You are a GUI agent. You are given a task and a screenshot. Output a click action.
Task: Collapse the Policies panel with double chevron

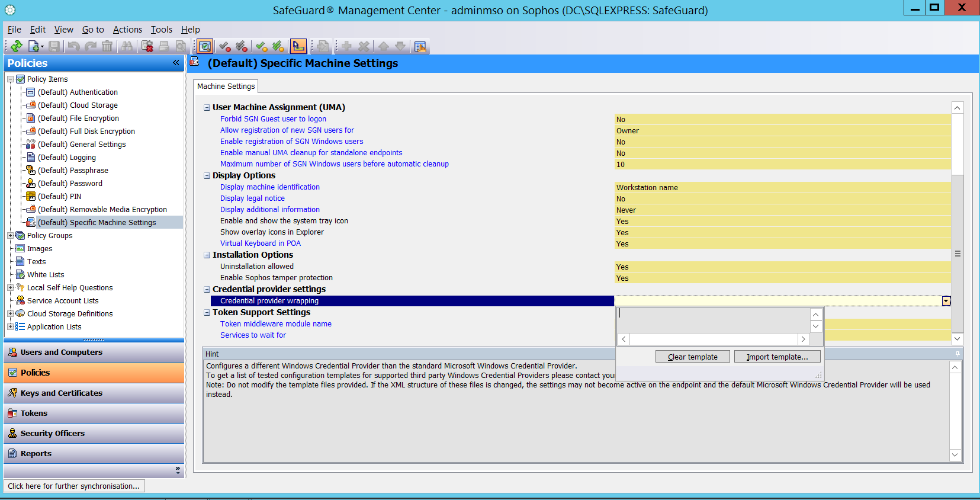(x=176, y=63)
